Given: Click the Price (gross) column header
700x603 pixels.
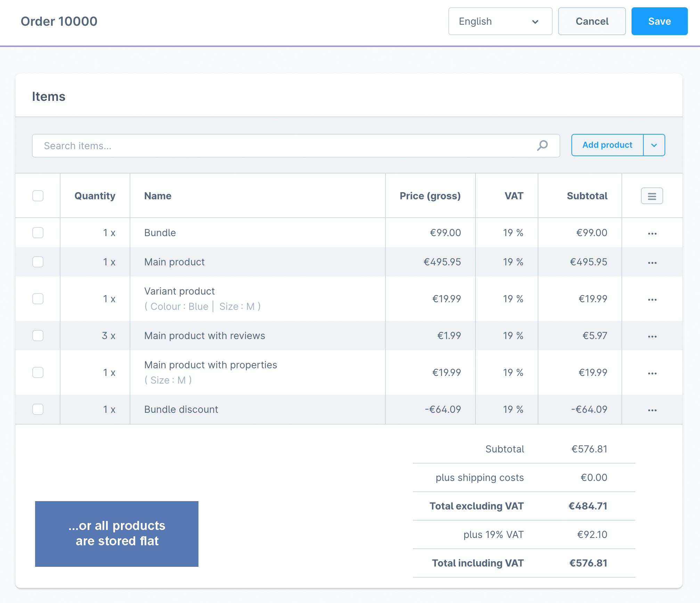Looking at the screenshot, I should (430, 196).
